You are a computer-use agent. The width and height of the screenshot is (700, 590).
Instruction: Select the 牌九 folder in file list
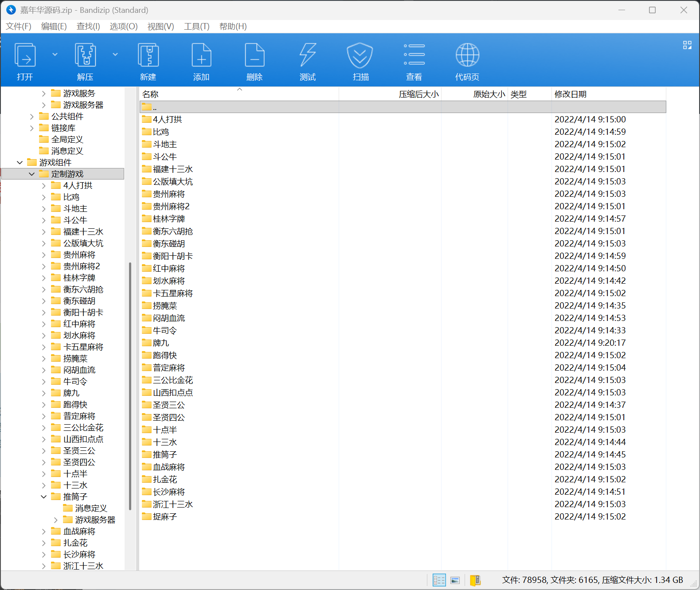[x=160, y=343]
